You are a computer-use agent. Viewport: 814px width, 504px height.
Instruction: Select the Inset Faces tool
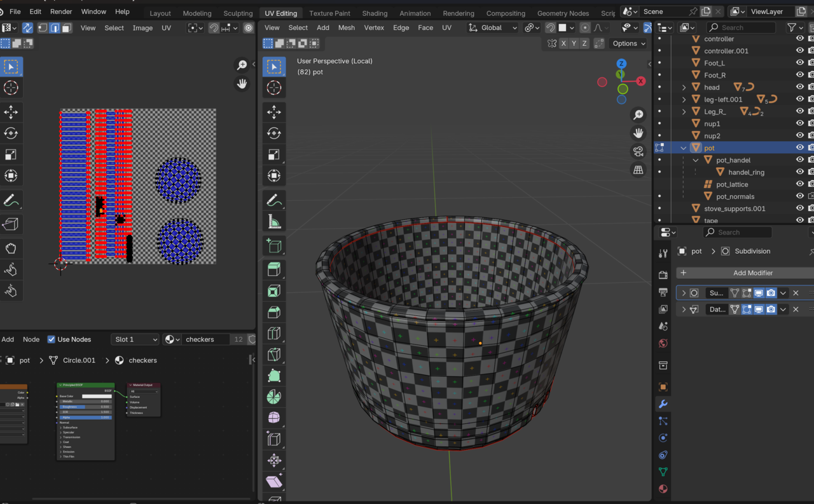coord(274,291)
